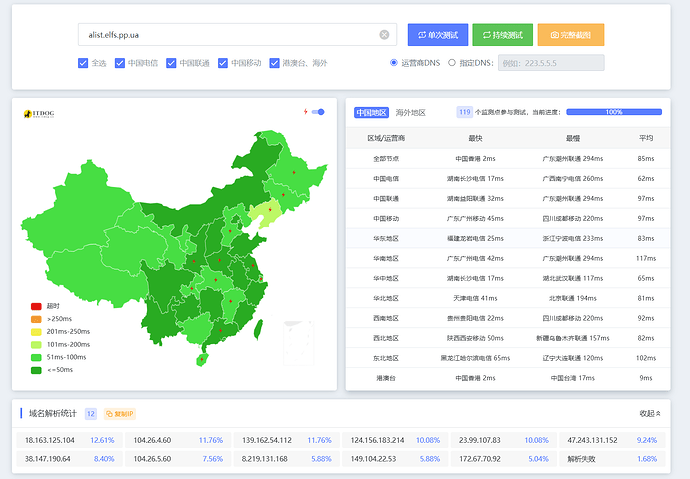Click the 解析失败 entry
The width and height of the screenshot is (690, 479).
click(x=581, y=459)
